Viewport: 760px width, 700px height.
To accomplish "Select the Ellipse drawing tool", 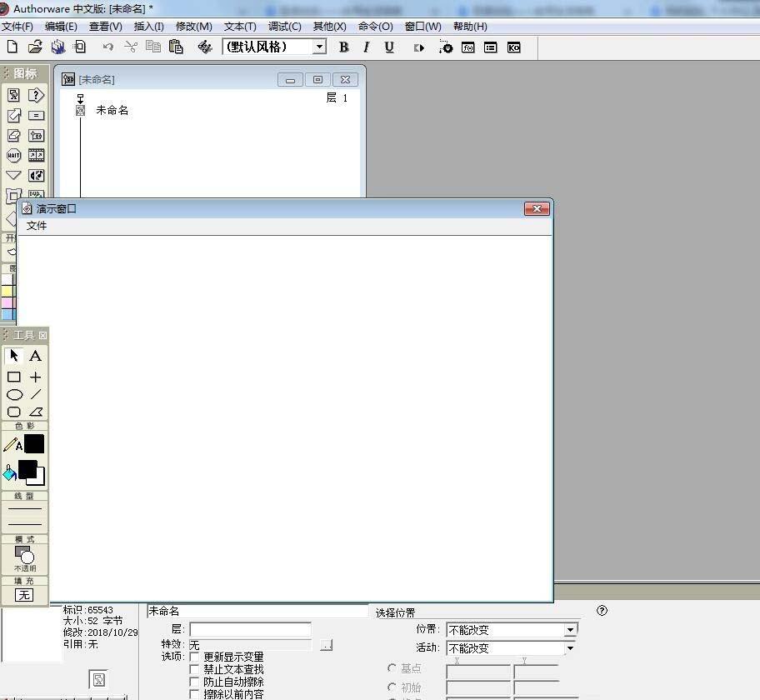I will pyautogui.click(x=14, y=395).
